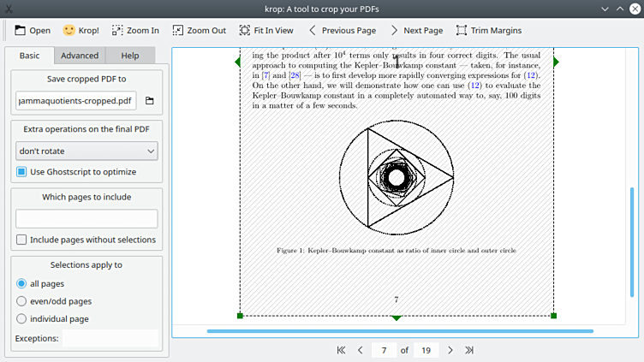644x362 pixels.
Task: Jump to the first page button
Action: coord(341,350)
